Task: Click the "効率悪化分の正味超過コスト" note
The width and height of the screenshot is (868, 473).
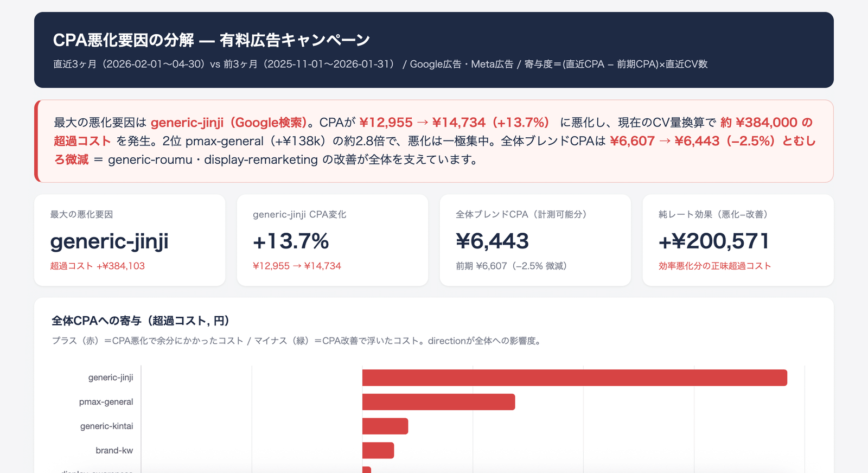Action: 715,266
